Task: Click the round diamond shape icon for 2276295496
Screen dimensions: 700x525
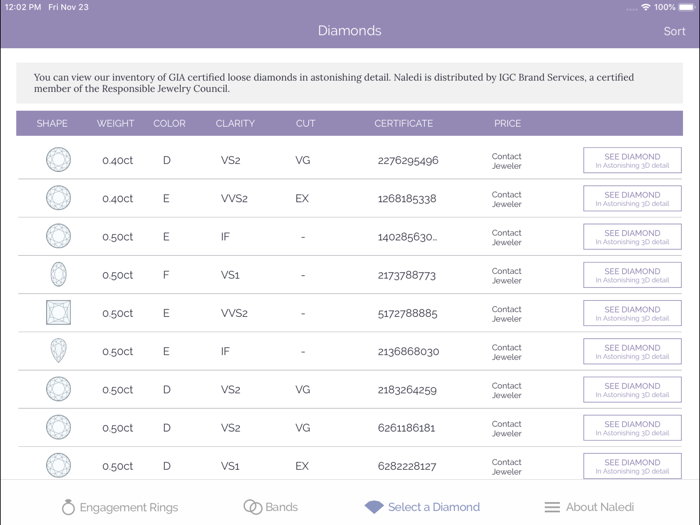Action: pos(58,160)
